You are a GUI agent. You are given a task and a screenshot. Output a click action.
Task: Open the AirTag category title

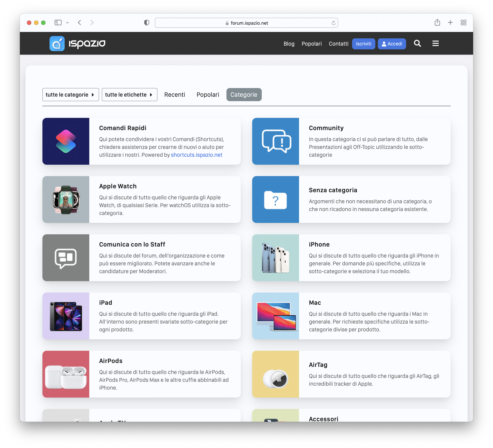pos(318,365)
